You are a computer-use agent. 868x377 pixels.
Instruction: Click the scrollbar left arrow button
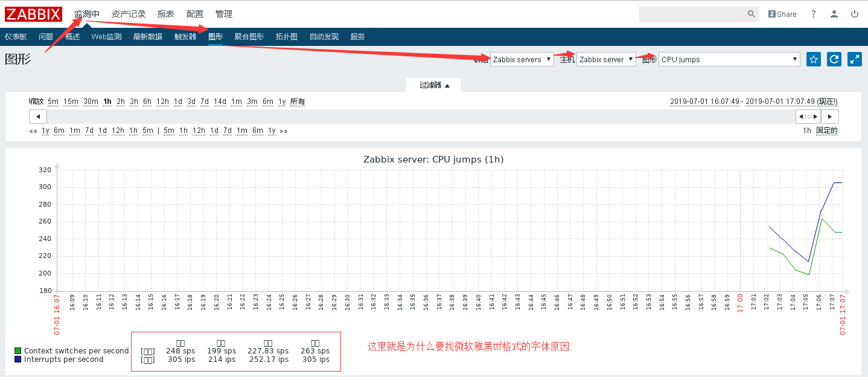tap(38, 117)
